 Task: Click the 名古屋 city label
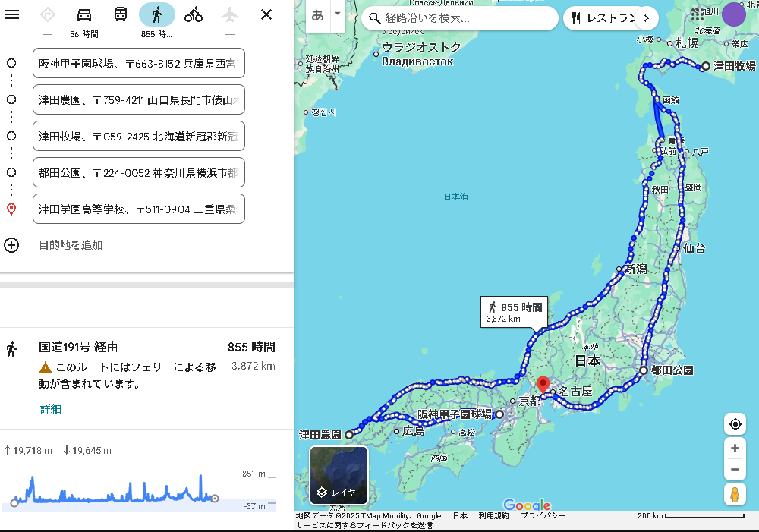(575, 391)
